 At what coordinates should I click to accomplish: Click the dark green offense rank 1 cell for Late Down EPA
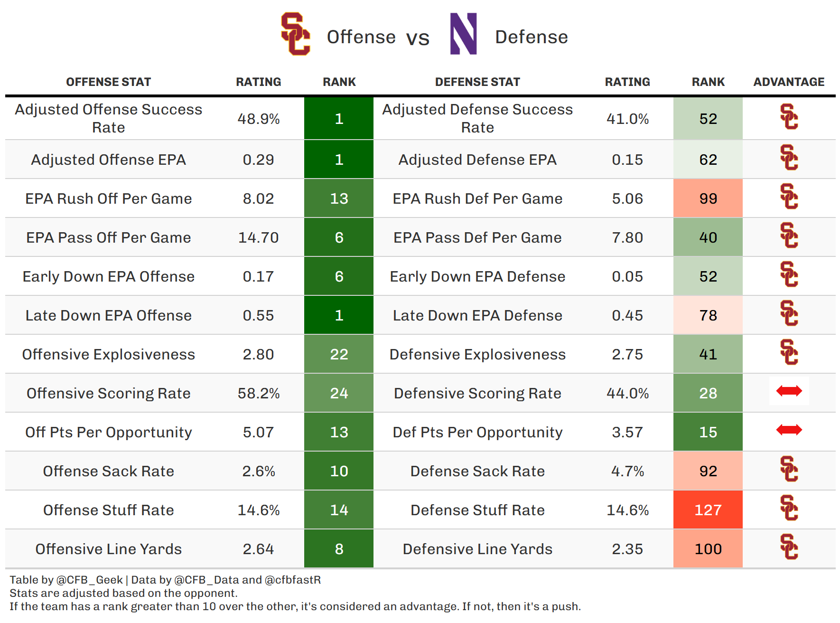(339, 315)
